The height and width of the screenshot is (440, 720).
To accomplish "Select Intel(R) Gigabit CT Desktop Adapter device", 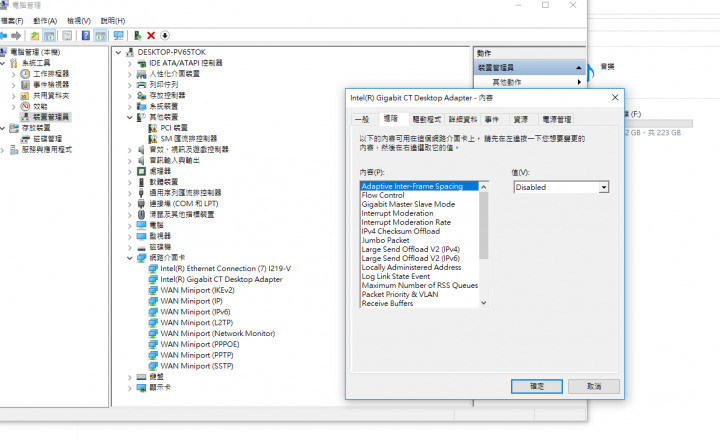I will coord(221,279).
